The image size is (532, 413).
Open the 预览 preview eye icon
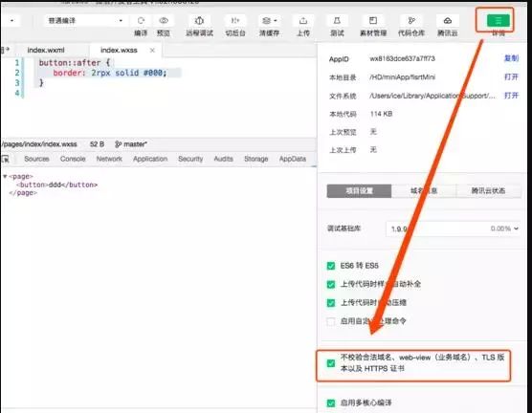[x=164, y=21]
